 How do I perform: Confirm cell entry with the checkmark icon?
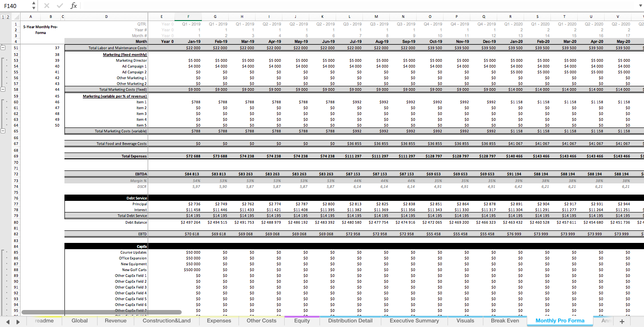[x=60, y=6]
